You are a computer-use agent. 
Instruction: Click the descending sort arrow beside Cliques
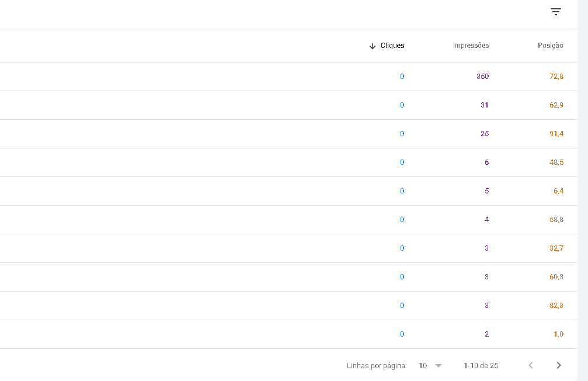[x=372, y=45]
